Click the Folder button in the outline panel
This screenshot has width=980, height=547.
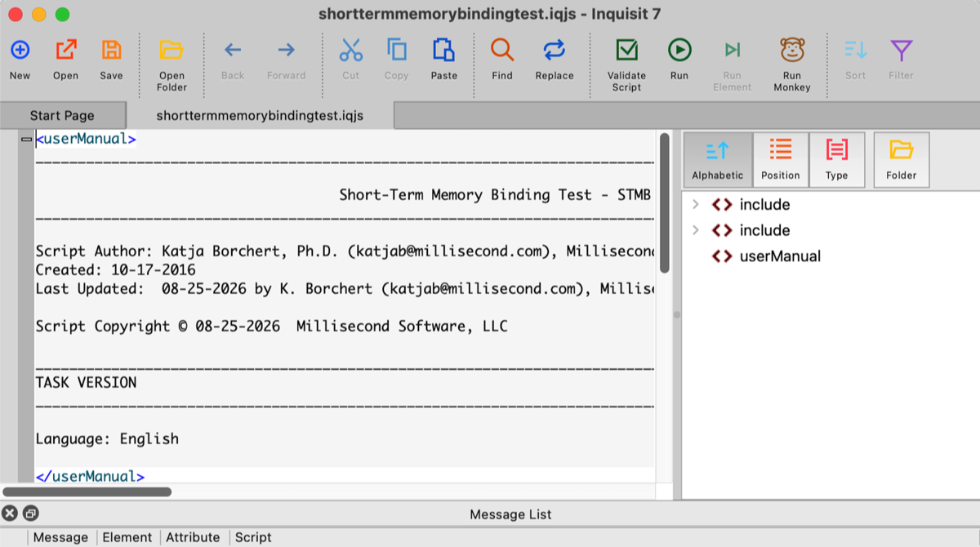902,160
